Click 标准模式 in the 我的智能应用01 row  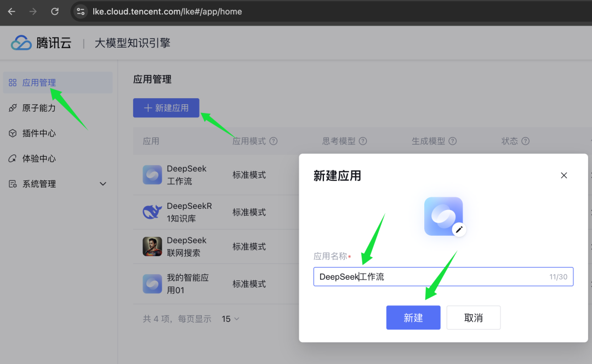point(249,284)
